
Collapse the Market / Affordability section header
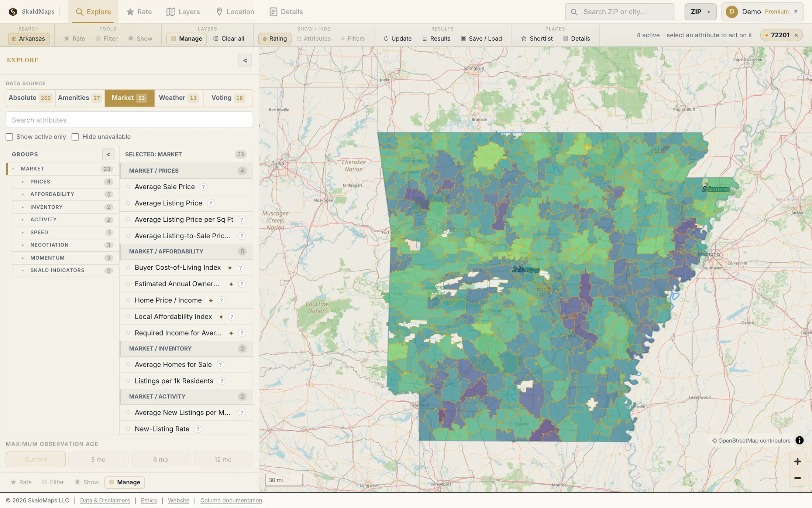186,252
